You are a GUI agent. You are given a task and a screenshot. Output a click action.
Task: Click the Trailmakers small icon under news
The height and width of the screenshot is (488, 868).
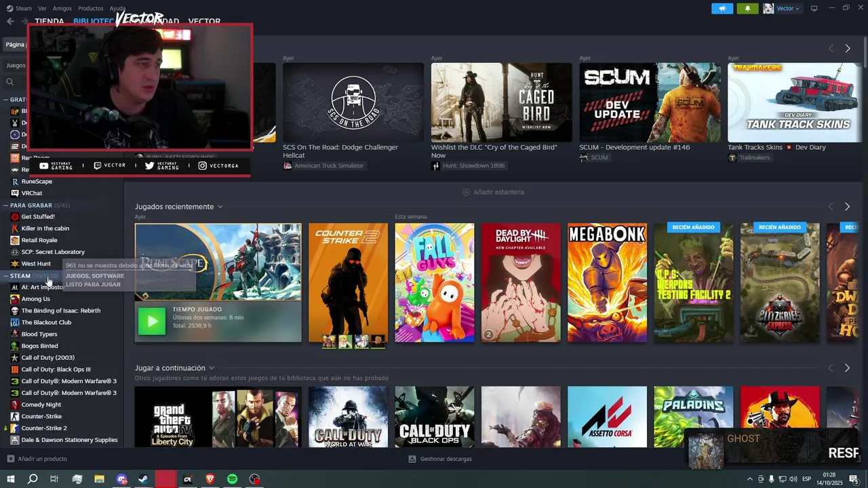(x=732, y=157)
